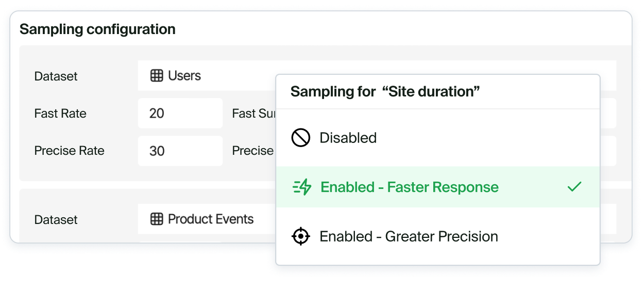Click the partially hidden Precise field label

point(253,151)
